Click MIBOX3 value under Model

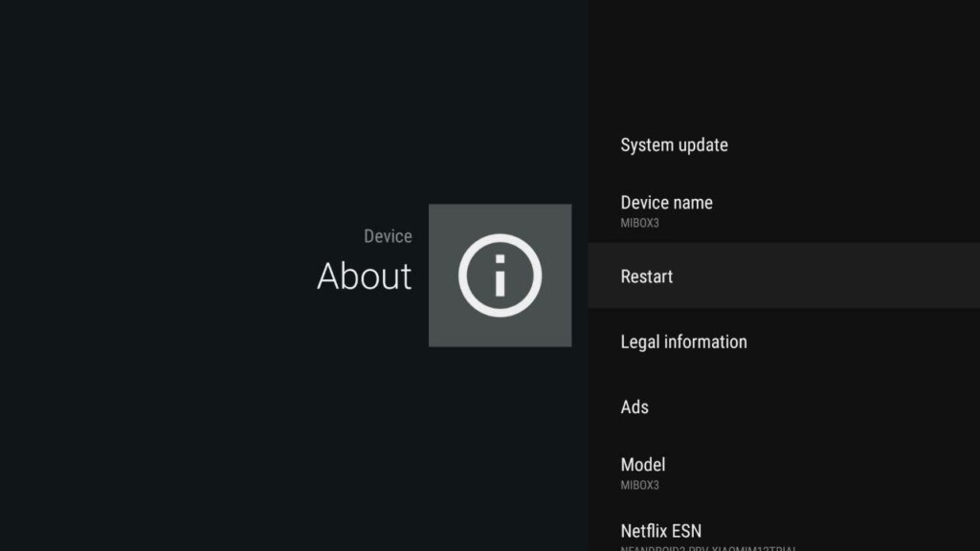click(639, 485)
